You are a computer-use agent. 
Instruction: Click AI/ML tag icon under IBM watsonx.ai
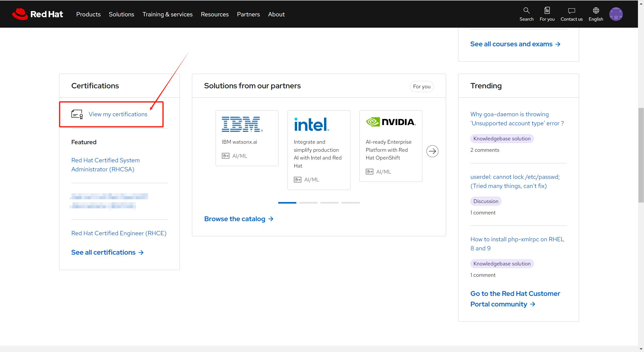coord(225,156)
